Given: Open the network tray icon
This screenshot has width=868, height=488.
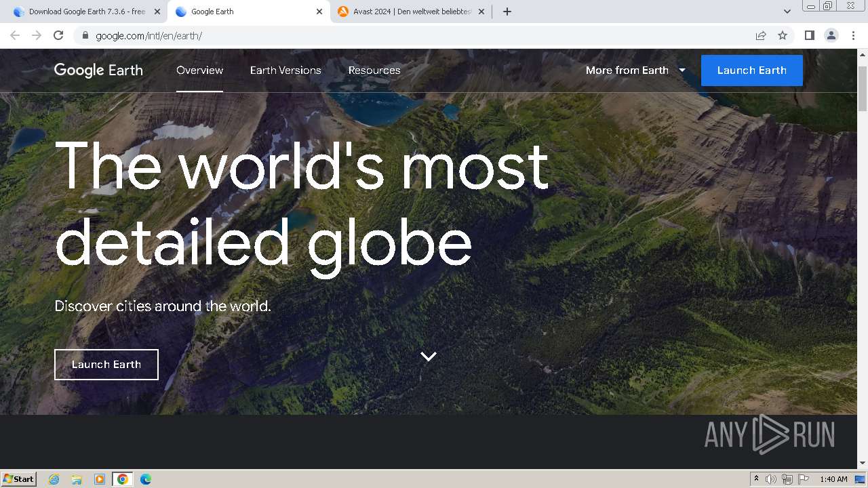Looking at the screenshot, I should point(787,479).
